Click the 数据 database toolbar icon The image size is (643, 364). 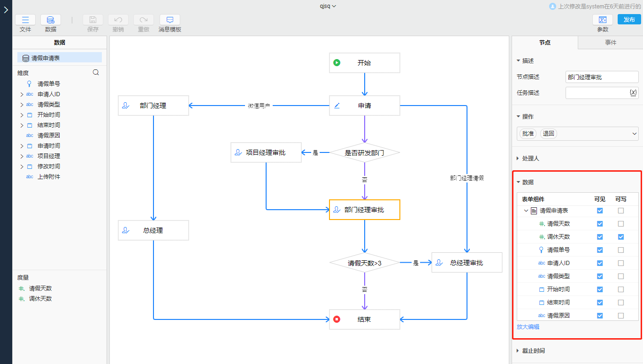50,20
